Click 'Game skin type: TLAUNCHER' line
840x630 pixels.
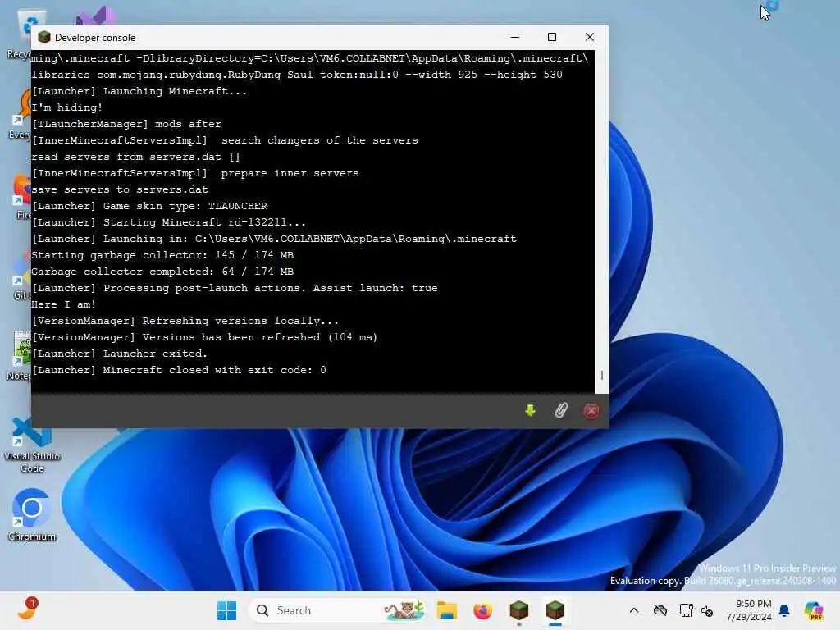click(149, 206)
